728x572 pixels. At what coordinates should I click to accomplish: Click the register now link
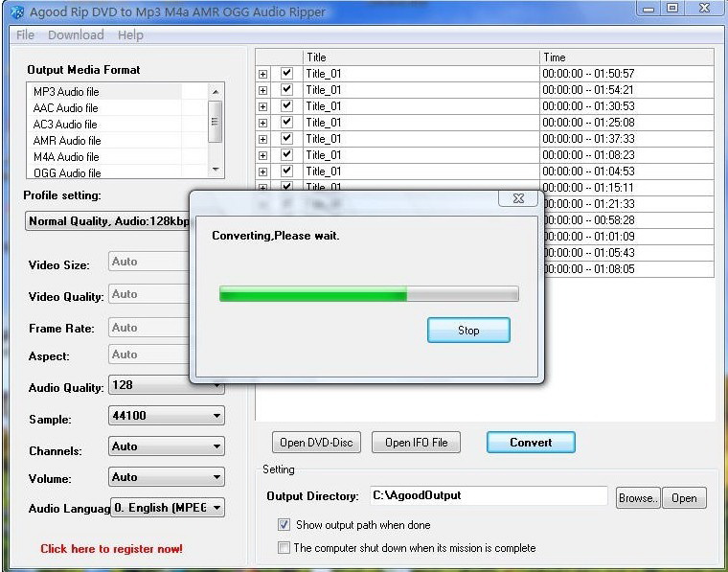tap(111, 548)
